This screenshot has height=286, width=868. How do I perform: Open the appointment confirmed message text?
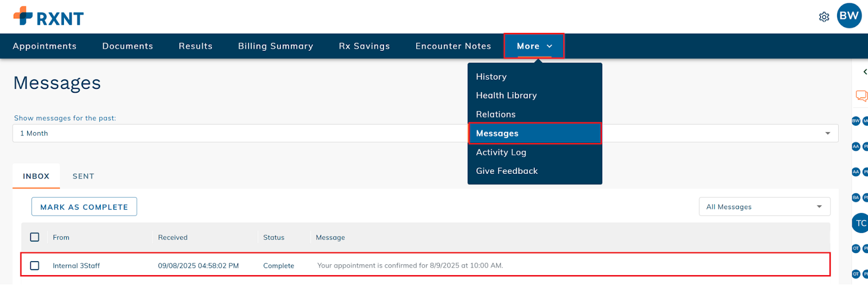410,265
